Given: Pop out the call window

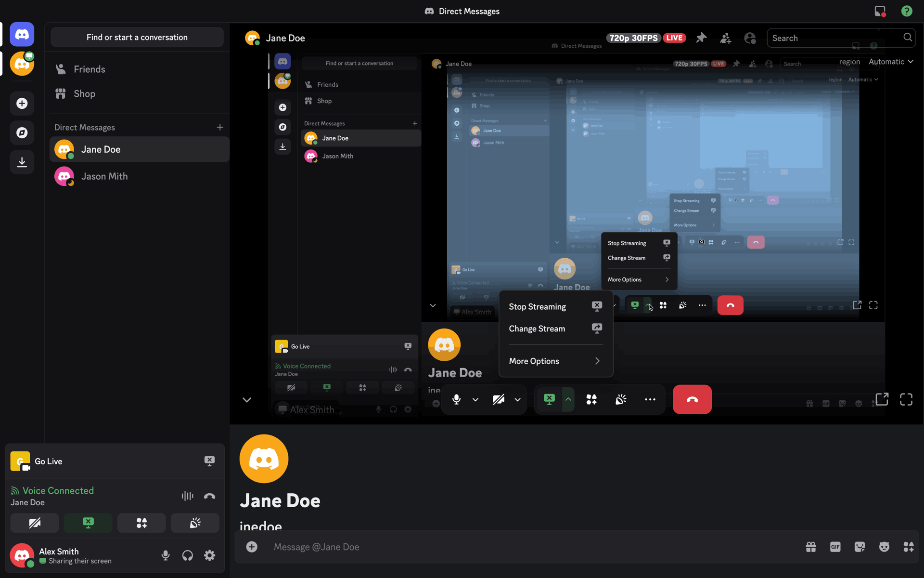Looking at the screenshot, I should pos(882,399).
